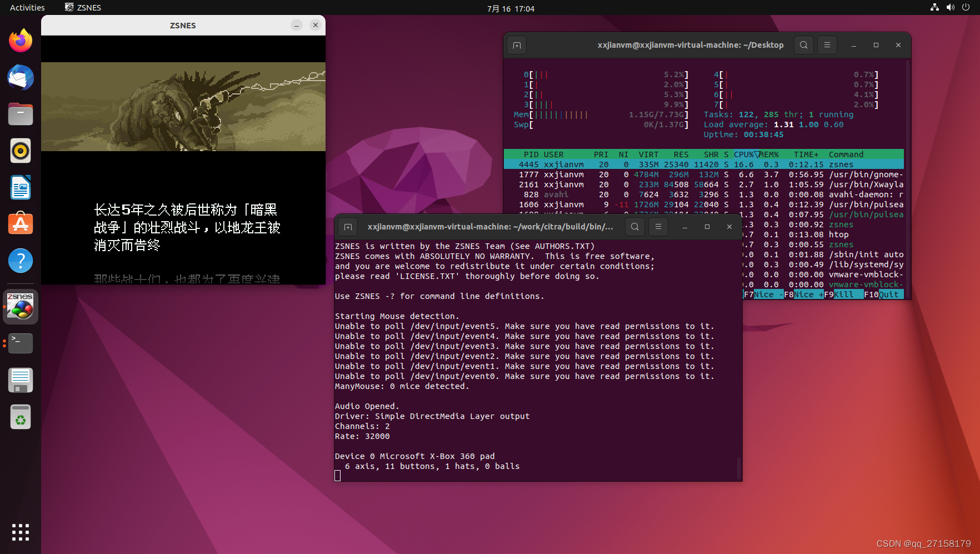Click the terminal cursor prompt line
The width and height of the screenshot is (980, 554).
coord(337,476)
